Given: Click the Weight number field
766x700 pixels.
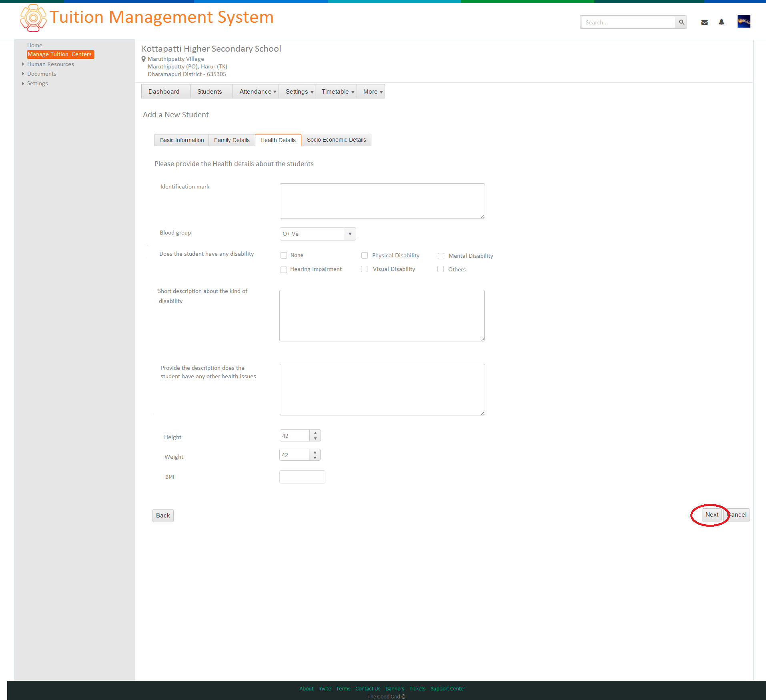Looking at the screenshot, I should click(x=295, y=455).
